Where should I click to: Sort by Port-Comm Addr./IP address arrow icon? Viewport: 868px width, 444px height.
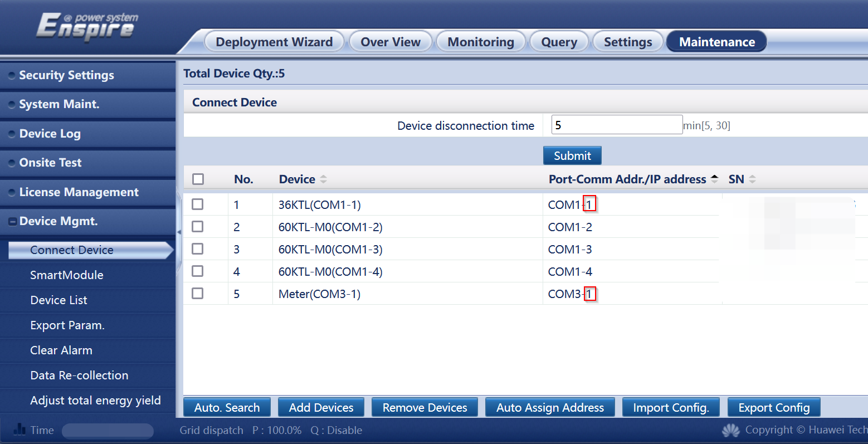pos(714,179)
